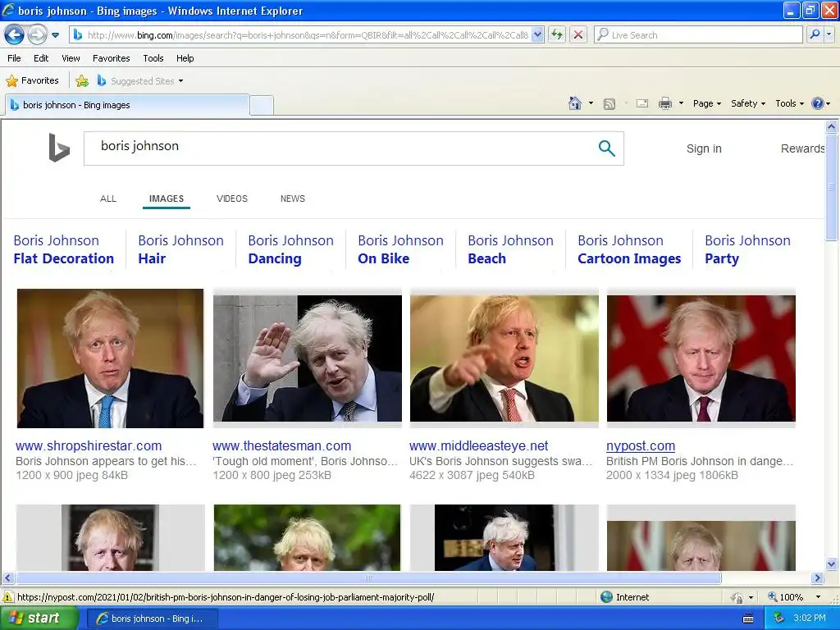
Task: Open the recent pages dropdown arrow
Action: 55,35
